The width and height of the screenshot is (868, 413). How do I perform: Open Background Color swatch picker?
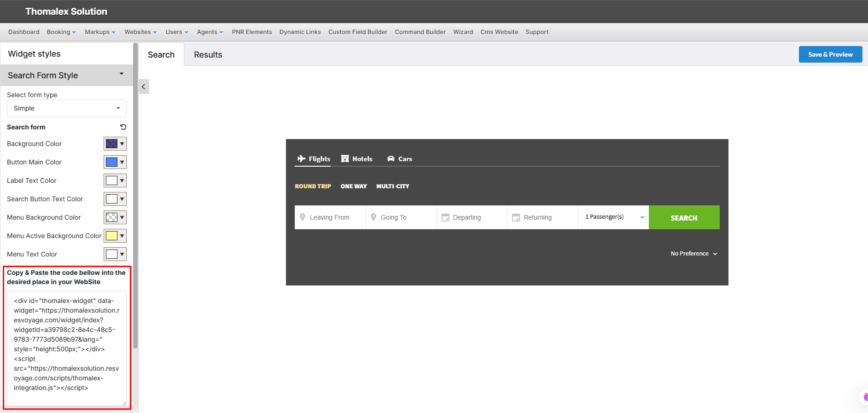[115, 144]
